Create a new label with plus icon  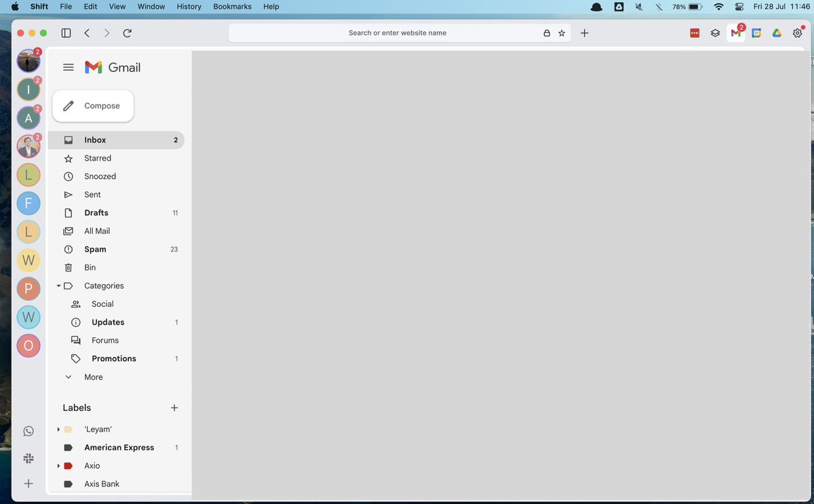(x=174, y=408)
